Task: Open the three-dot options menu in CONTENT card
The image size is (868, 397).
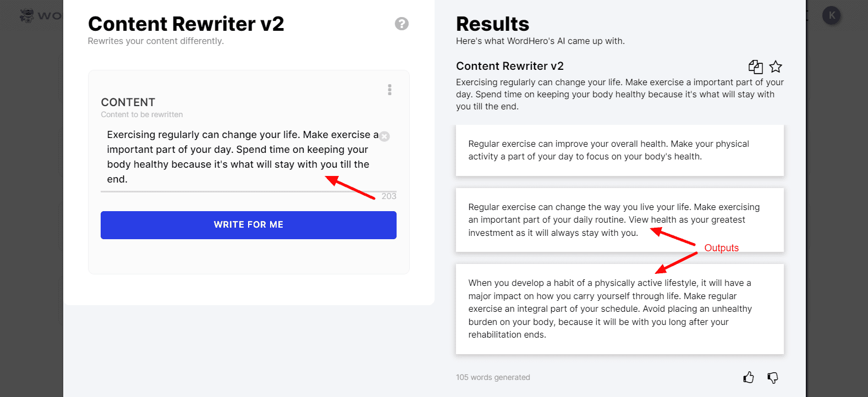Action: (389, 90)
